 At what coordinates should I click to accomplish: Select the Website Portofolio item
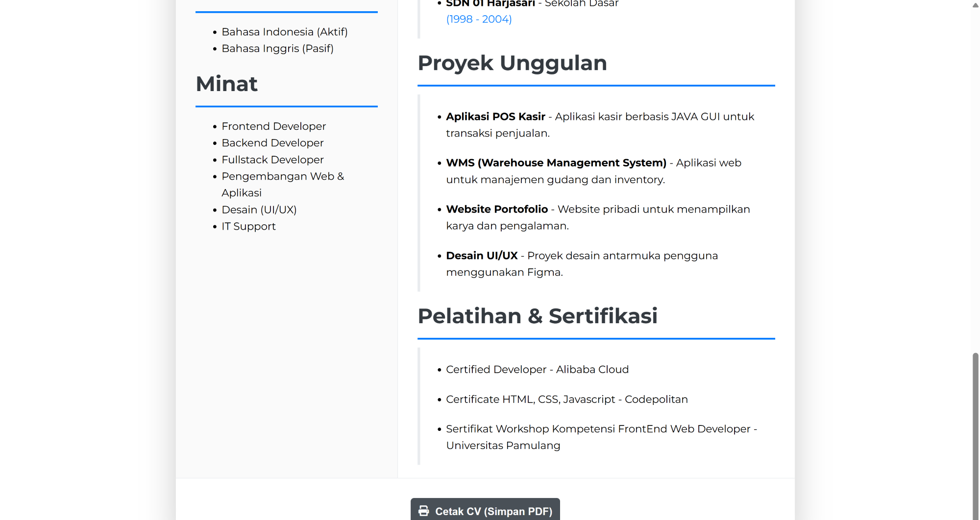[597, 217]
